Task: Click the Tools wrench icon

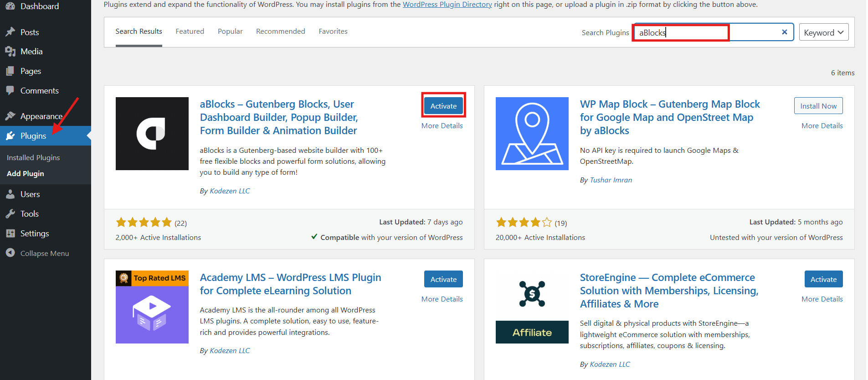Action: tap(10, 214)
